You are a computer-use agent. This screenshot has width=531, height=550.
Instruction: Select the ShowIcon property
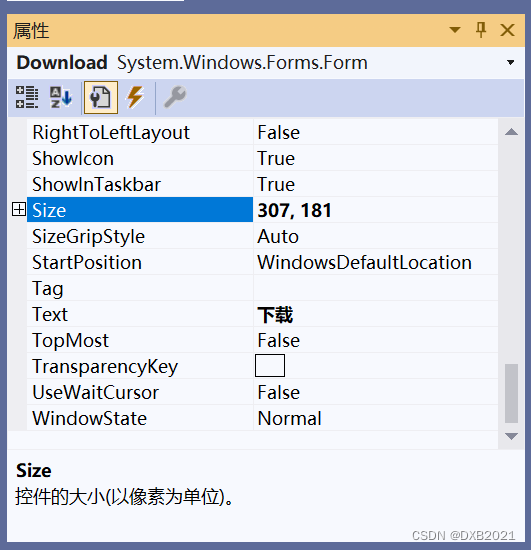pyautogui.click(x=140, y=158)
